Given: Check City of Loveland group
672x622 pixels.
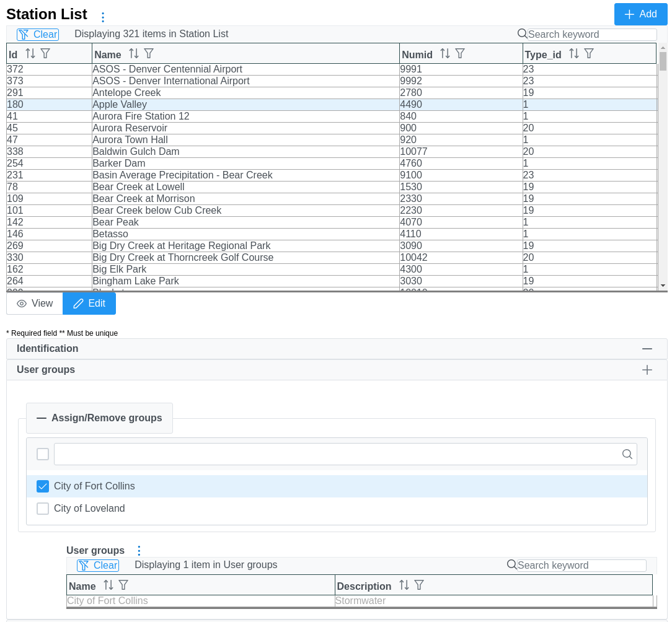Looking at the screenshot, I should [x=43, y=509].
